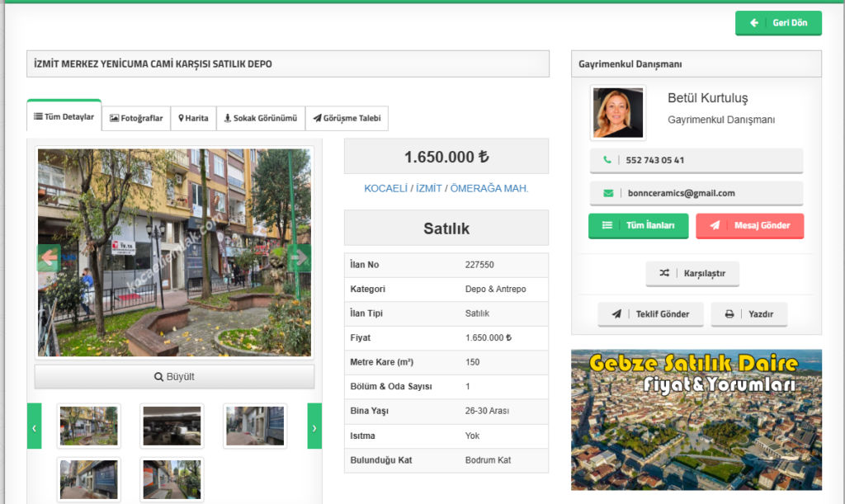Select the first thumbnail in gallery

88,426
